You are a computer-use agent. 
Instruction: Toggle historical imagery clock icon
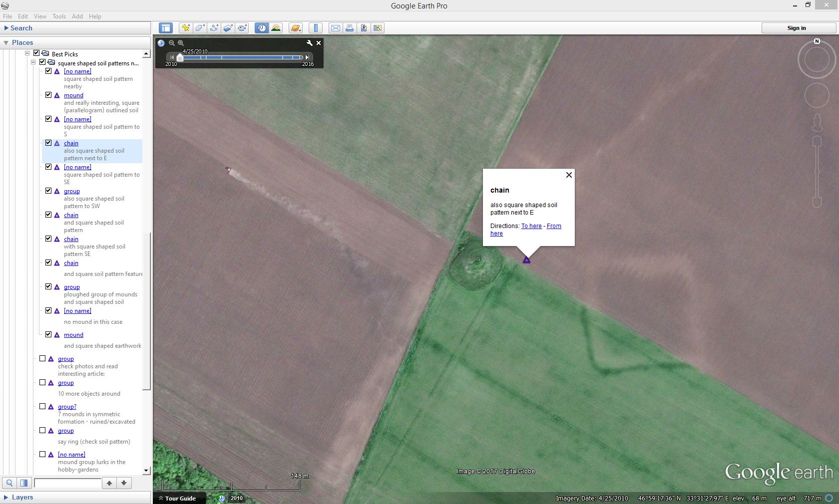pyautogui.click(x=262, y=28)
